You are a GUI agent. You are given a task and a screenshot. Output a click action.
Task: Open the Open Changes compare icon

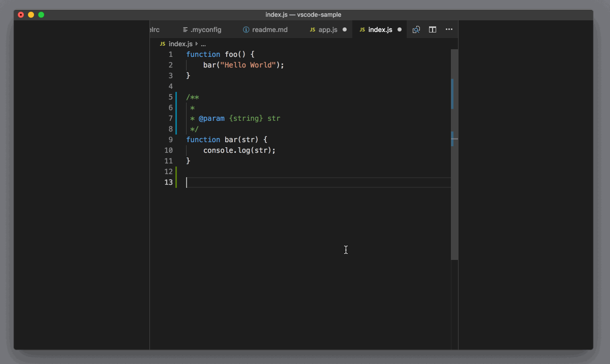pyautogui.click(x=416, y=29)
